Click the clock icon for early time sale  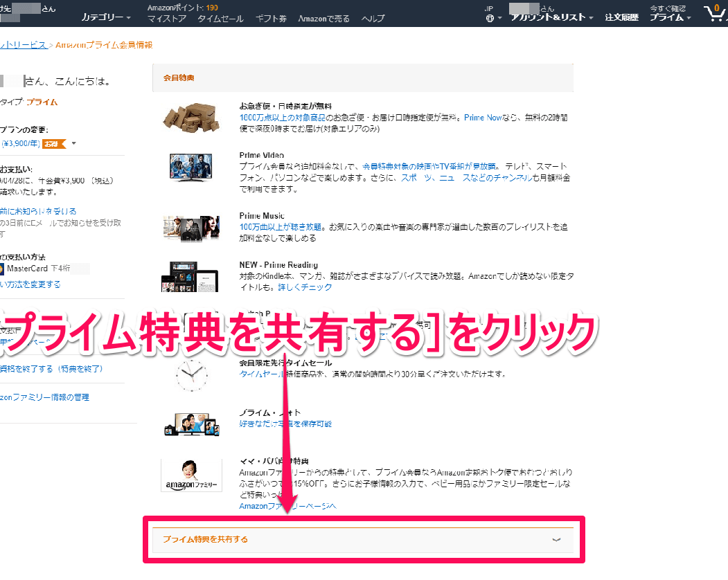coord(191,375)
